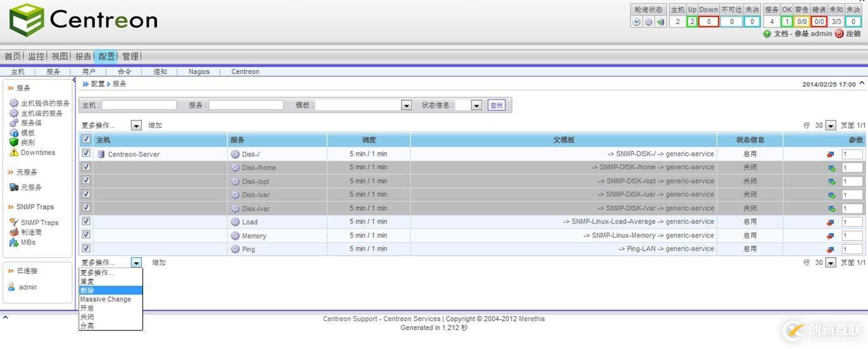Uncheck the Disk-/usr row checkbox
868x349 pixels.
[x=86, y=194]
